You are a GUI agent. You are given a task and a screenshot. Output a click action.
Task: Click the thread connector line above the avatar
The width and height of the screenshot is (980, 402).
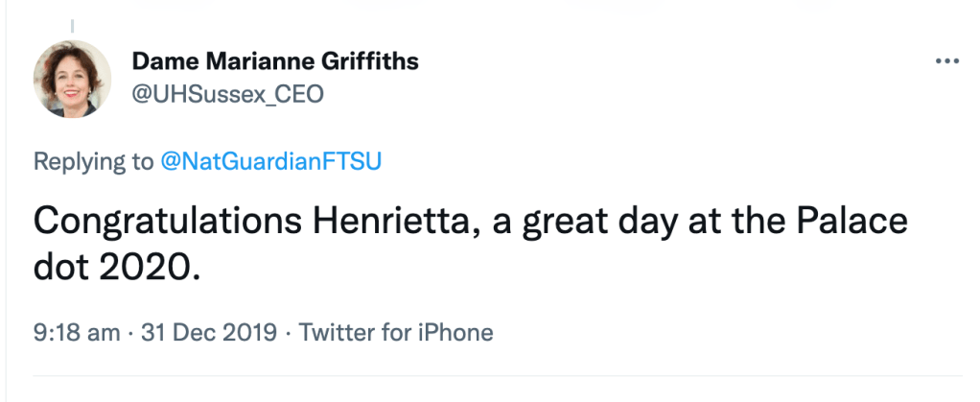(73, 26)
